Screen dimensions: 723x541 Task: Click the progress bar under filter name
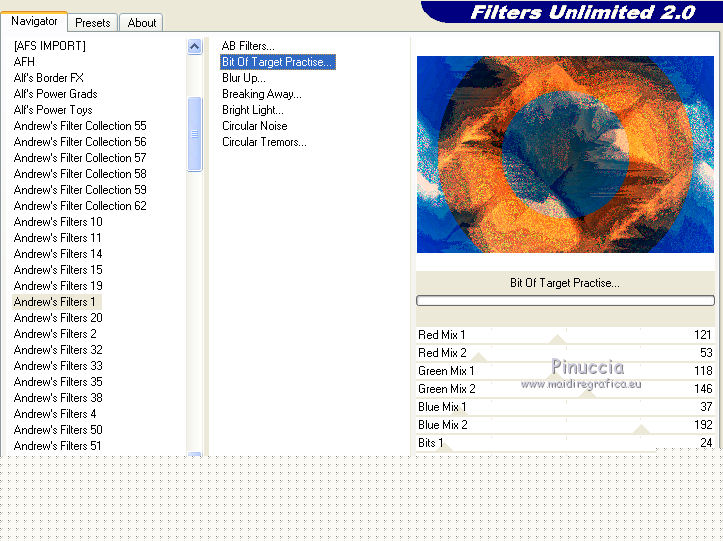(565, 301)
